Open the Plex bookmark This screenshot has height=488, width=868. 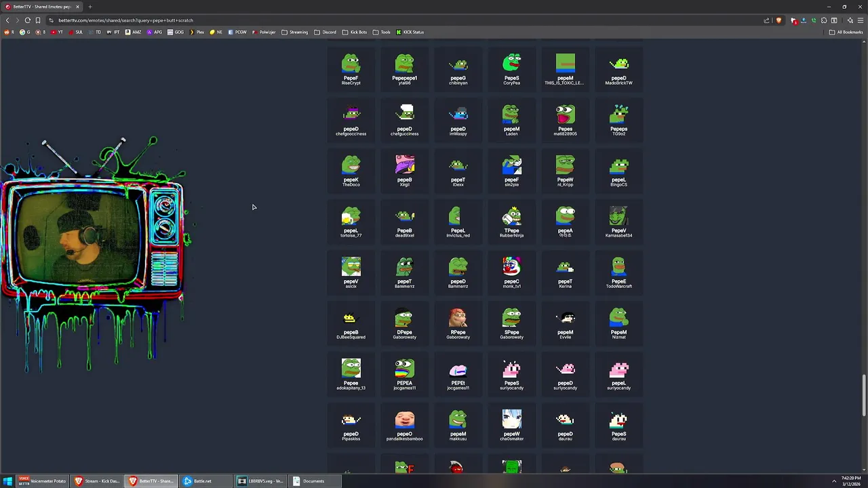[x=197, y=32]
